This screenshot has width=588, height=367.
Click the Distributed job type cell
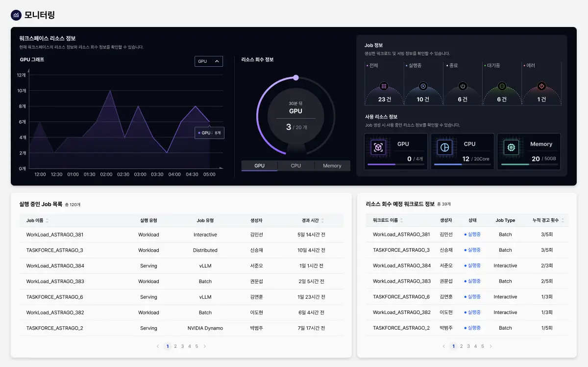coord(205,250)
